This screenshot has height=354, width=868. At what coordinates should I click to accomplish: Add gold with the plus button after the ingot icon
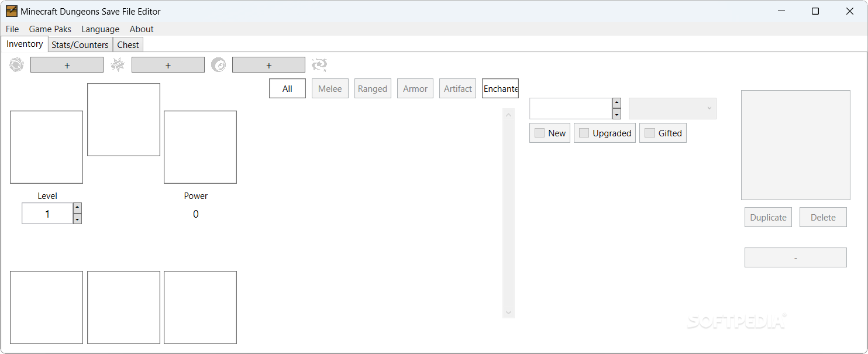168,65
